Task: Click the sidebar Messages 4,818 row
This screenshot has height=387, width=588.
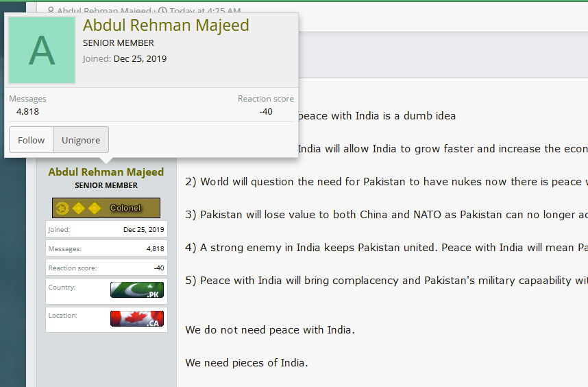Action: (106, 248)
